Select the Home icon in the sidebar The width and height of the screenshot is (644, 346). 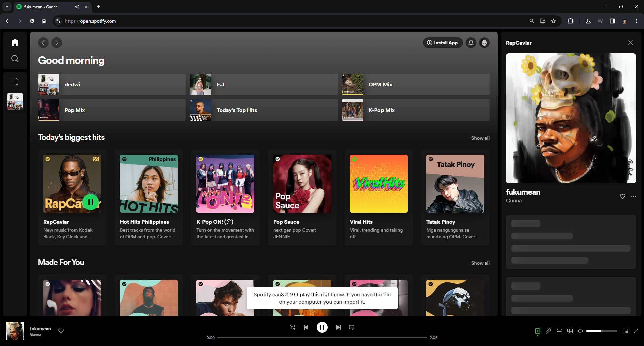(15, 42)
